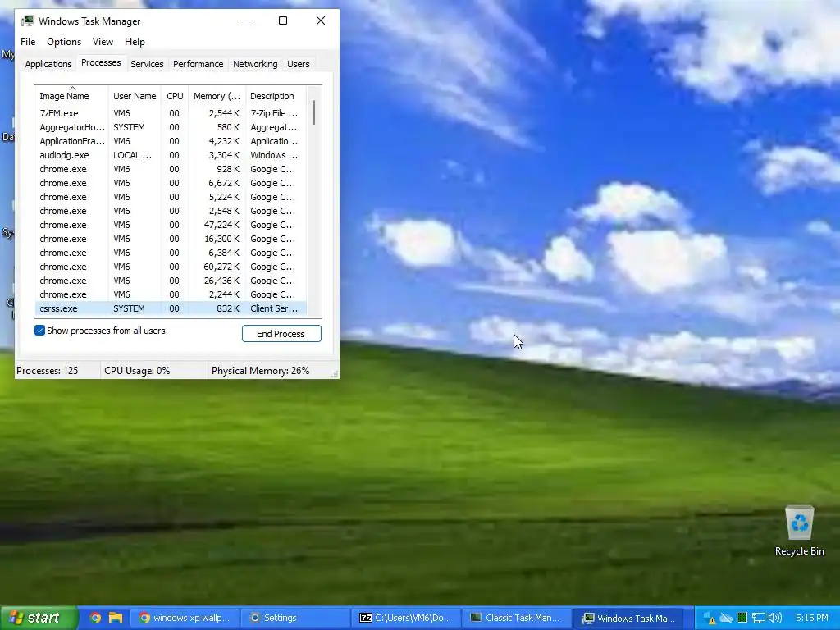Go to the Networking tab

pos(255,64)
